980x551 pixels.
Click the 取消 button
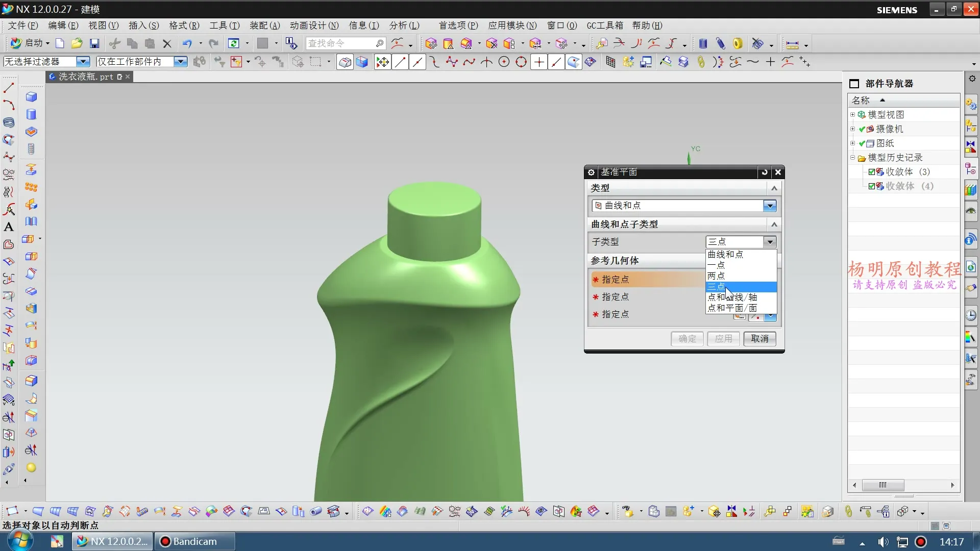[x=759, y=339]
